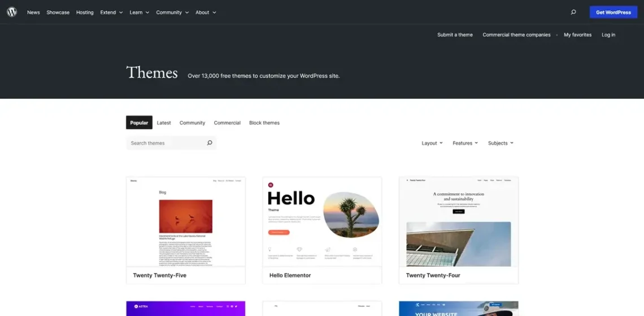Switch to the Latest tab
Image resolution: width=644 pixels, height=316 pixels.
pos(164,123)
